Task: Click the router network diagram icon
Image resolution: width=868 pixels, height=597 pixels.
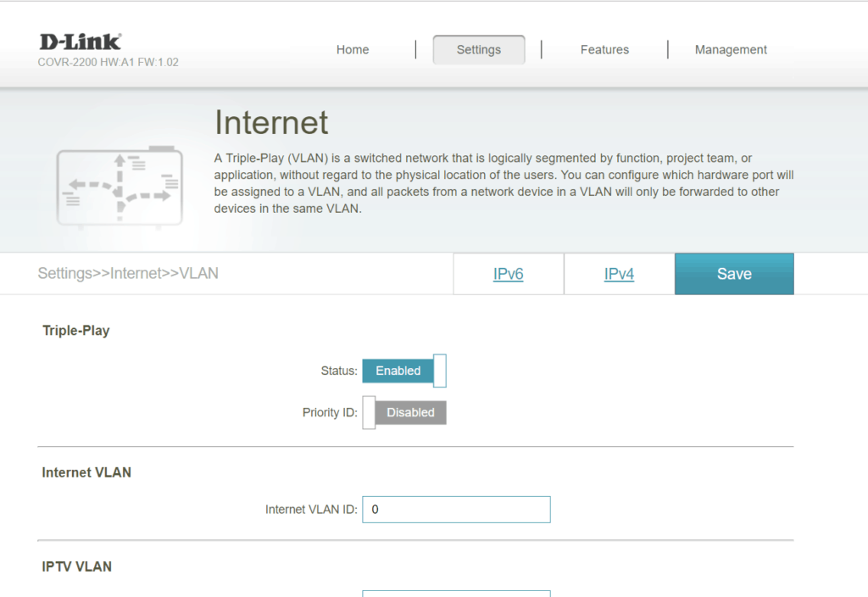Action: [120, 187]
